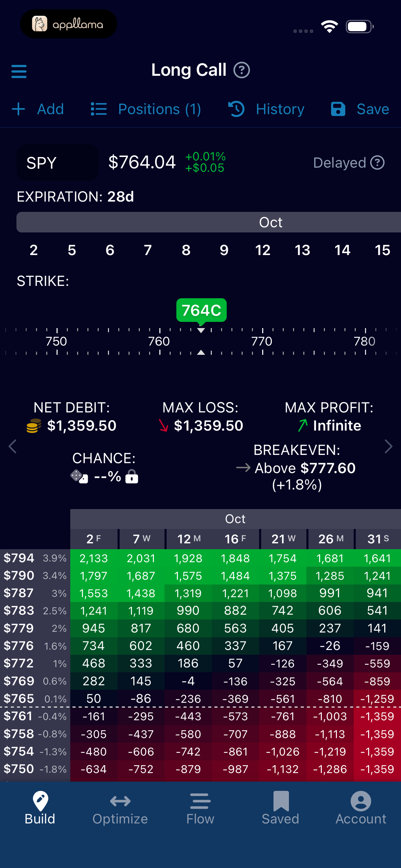Tap the SPY ticker symbol field
Screen dimensions: 401x868
(58, 163)
